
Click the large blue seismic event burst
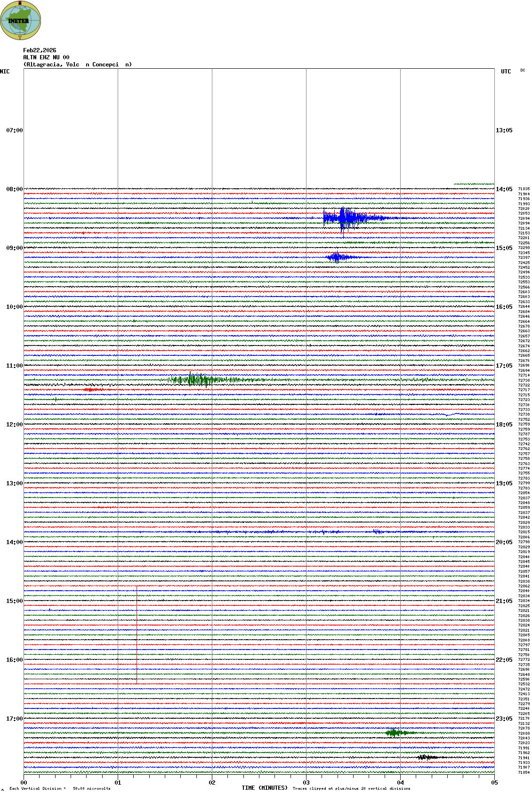348,218
